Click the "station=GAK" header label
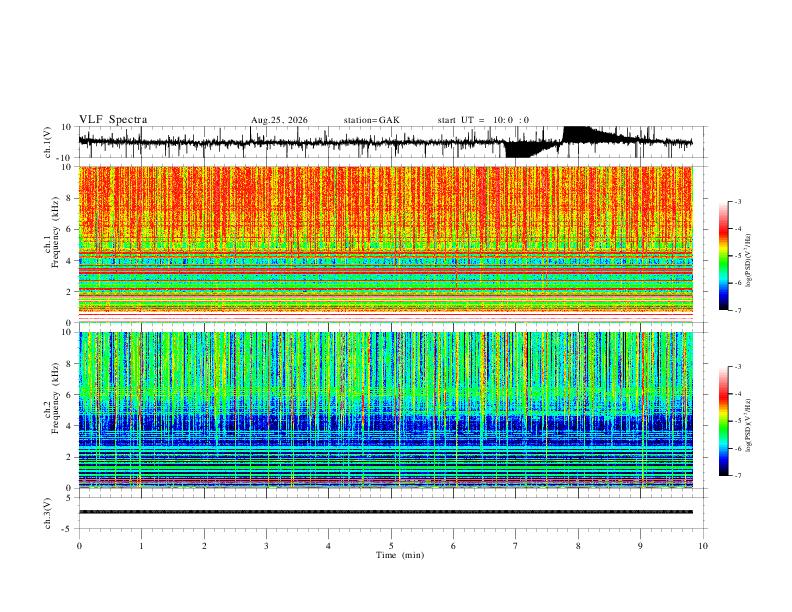Screen dimensions: 792x612 click(x=371, y=120)
